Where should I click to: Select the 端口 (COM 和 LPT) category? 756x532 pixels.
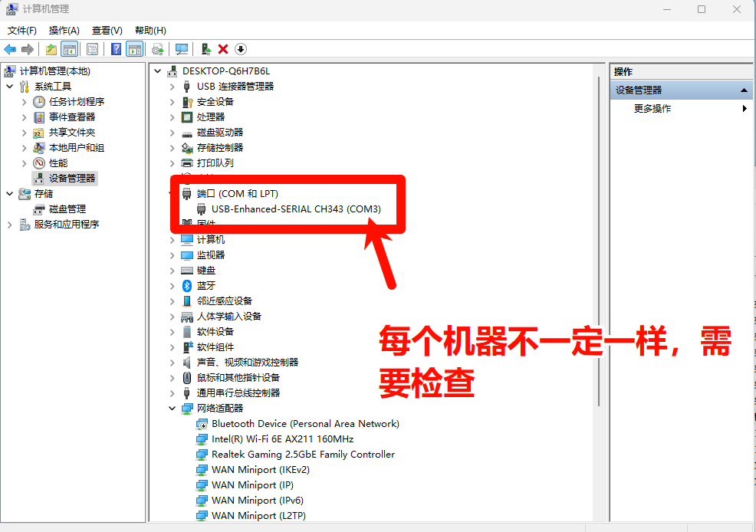point(237,194)
